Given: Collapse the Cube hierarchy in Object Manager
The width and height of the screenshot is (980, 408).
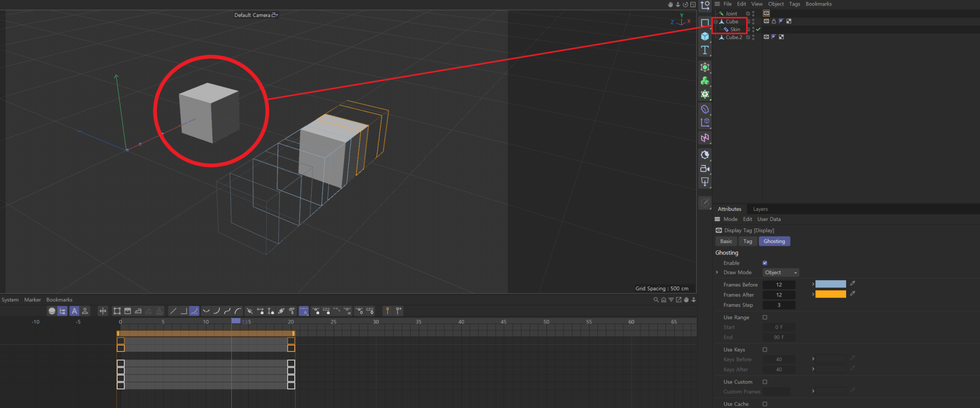Looking at the screenshot, I should pos(716,21).
